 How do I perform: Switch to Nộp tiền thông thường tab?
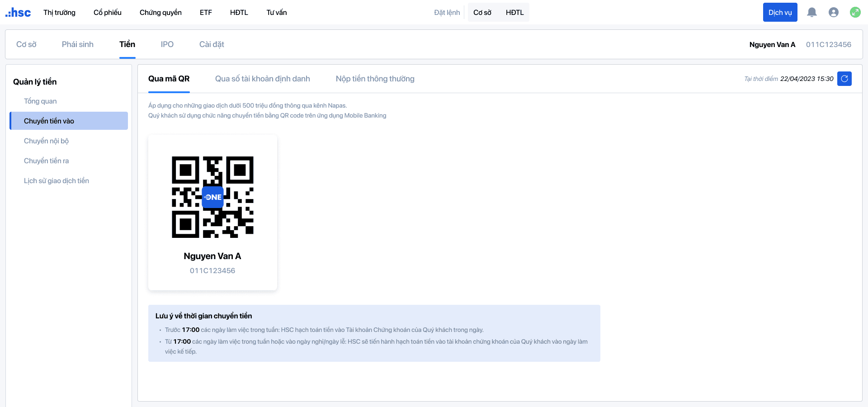375,79
